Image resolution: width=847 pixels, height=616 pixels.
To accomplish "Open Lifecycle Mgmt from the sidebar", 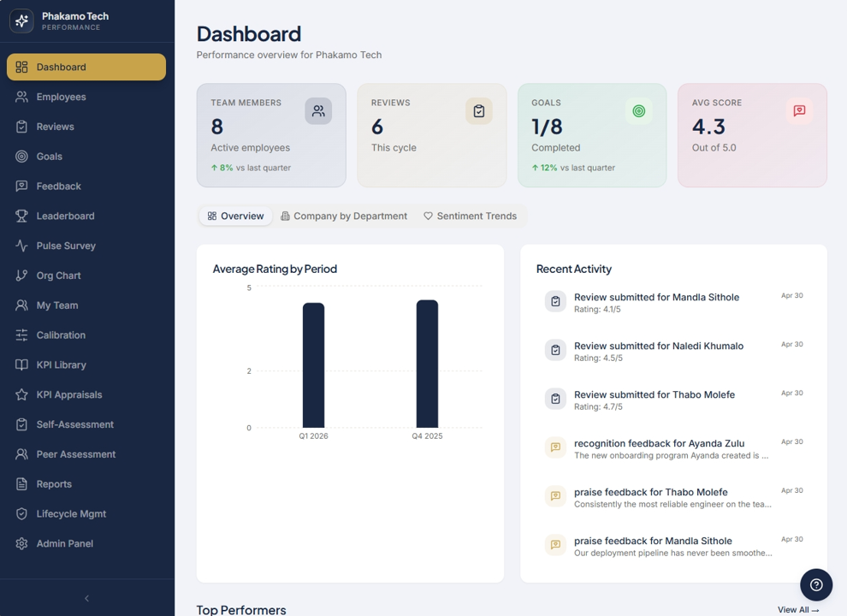I will coord(86,513).
